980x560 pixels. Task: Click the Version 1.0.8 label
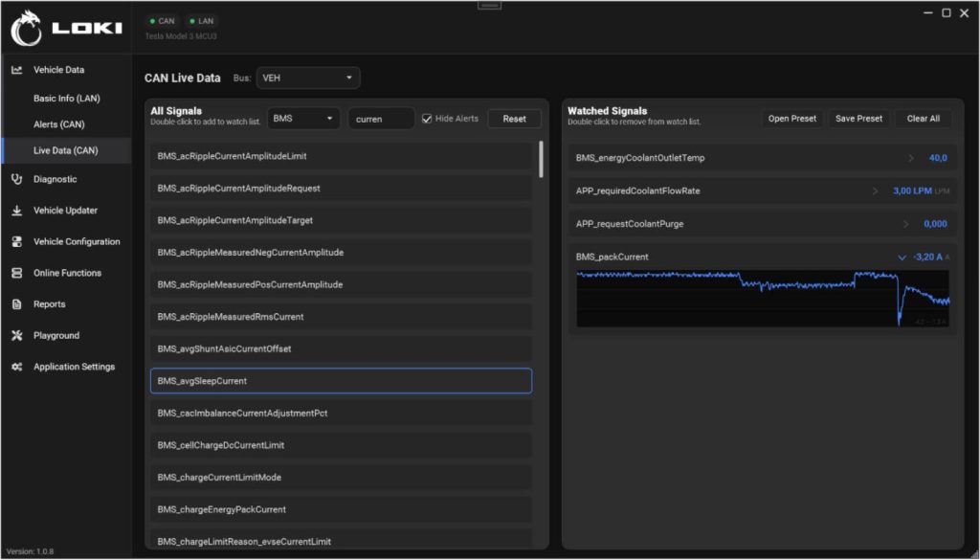click(30, 552)
